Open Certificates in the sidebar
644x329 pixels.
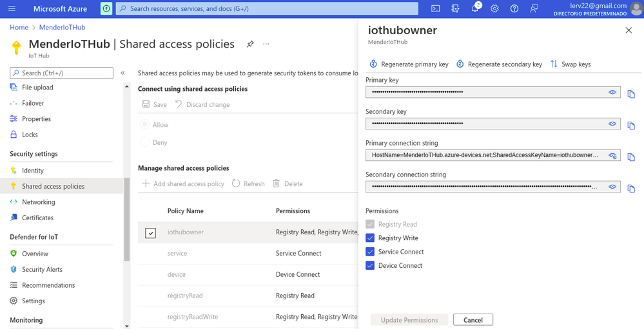[37, 218]
